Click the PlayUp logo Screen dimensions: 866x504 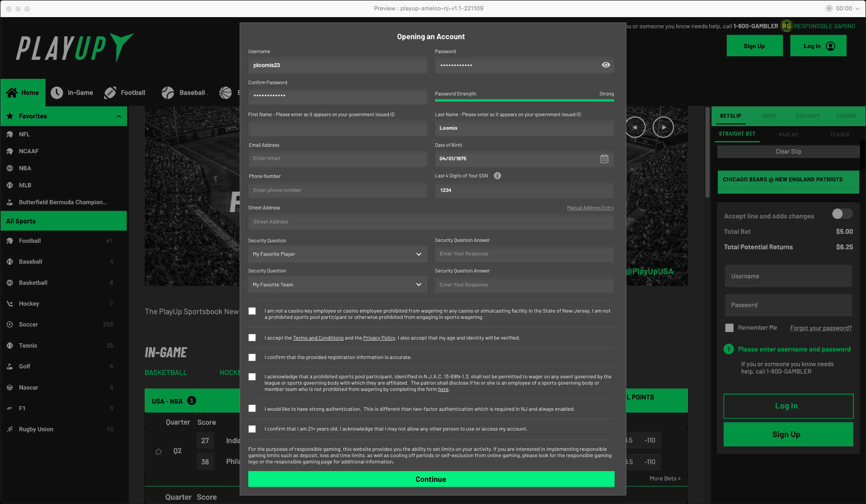pos(75,47)
